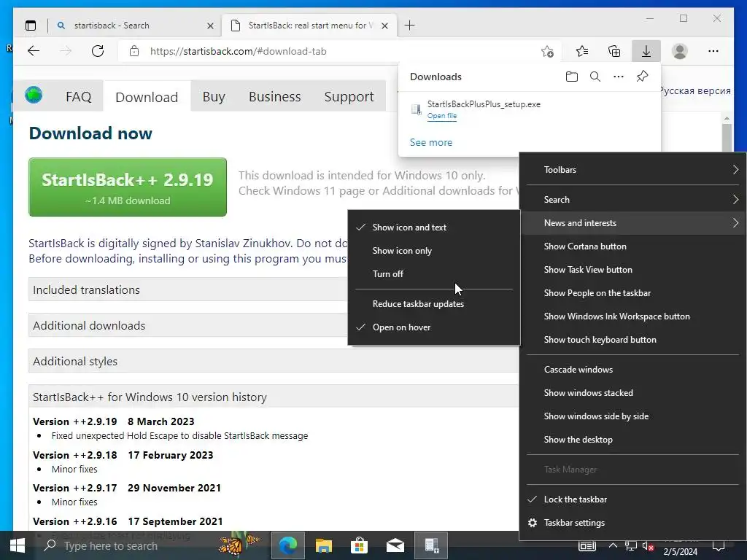Viewport: 747px width, 560px height.
Task: Select Show icon and text option
Action: point(433,227)
